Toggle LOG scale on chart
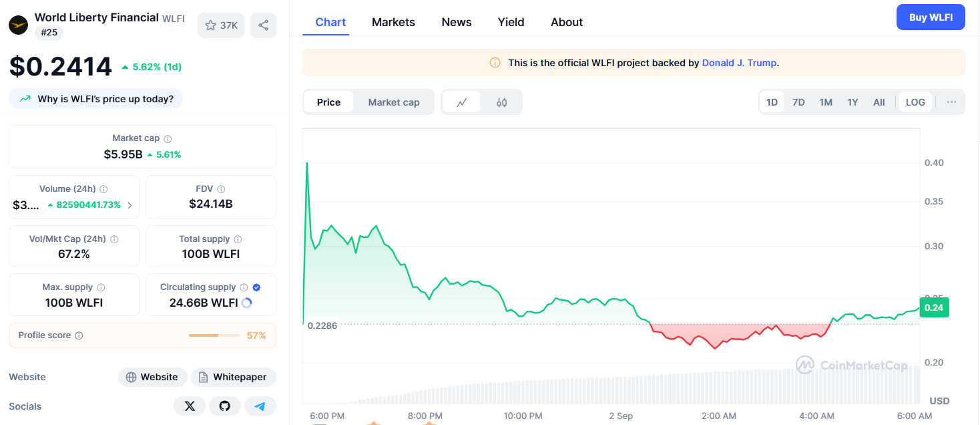The height and width of the screenshot is (425, 980). tap(915, 102)
